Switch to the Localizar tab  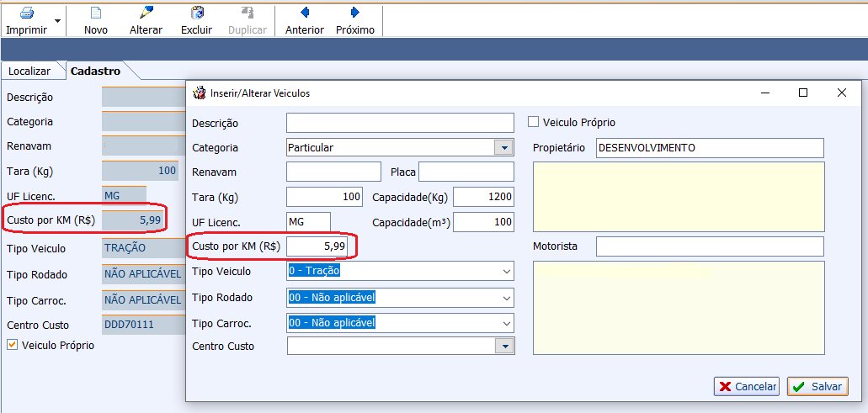[x=29, y=71]
